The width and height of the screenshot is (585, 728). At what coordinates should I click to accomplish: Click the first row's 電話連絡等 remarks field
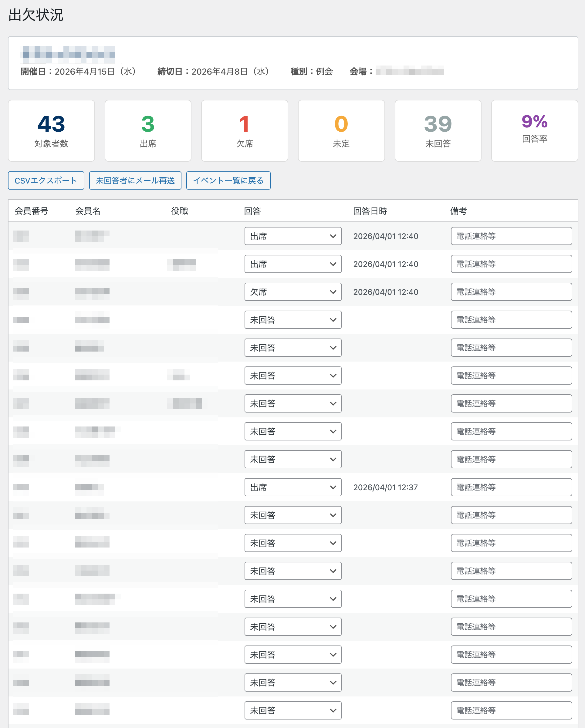click(511, 236)
